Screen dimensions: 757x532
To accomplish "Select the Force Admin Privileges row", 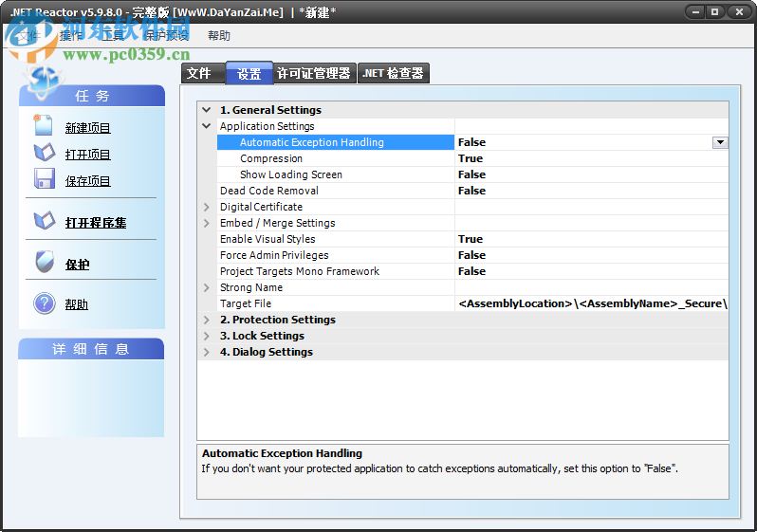I will 472,255.
